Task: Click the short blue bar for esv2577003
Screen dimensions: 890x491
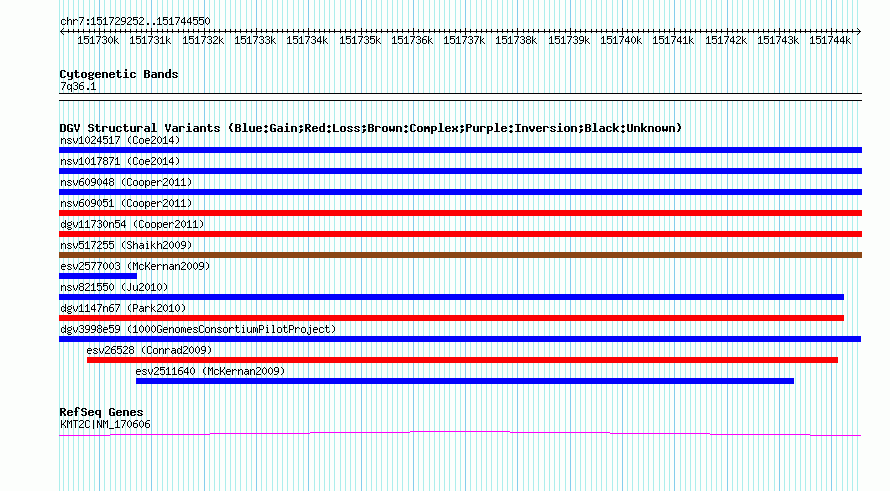Action: tap(98, 276)
